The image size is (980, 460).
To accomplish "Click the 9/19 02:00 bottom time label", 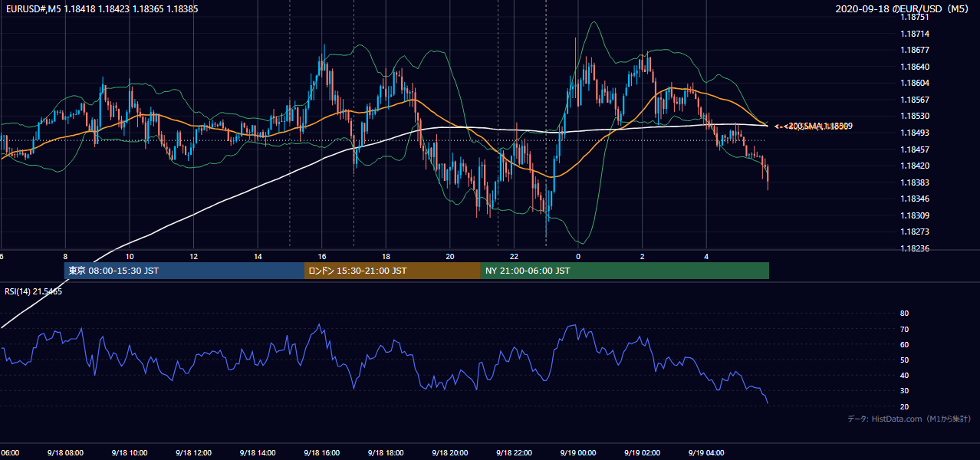I will pos(643,453).
